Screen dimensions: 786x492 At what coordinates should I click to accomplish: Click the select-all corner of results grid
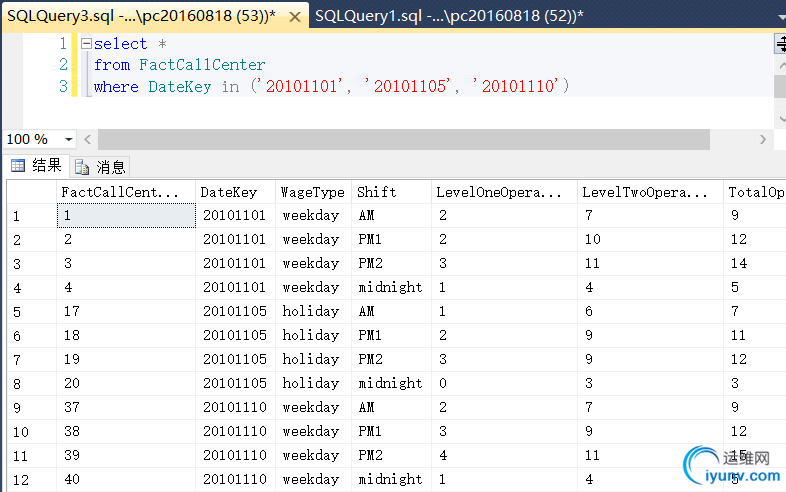coord(32,192)
